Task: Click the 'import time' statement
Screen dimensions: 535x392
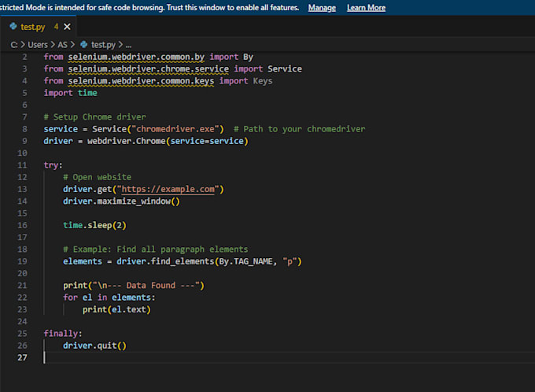Action: click(x=70, y=93)
